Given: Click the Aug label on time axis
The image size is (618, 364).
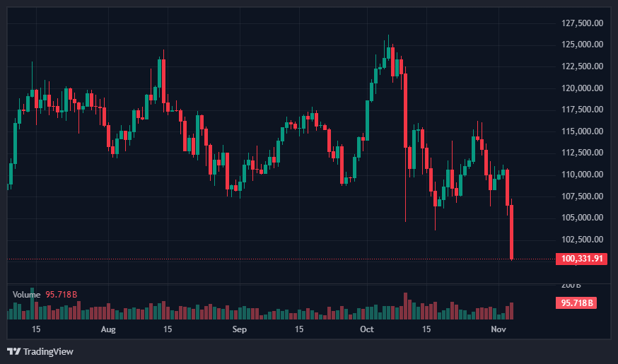Looking at the screenshot, I should [107, 329].
